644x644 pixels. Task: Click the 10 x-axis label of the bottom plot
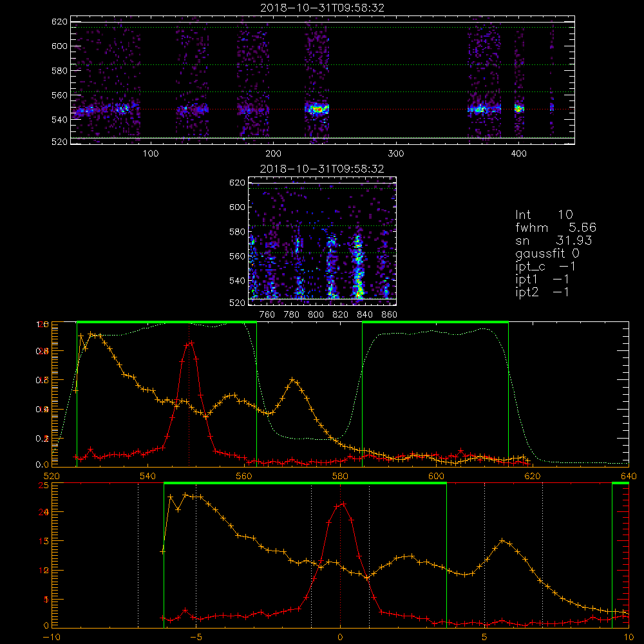pyautogui.click(x=629, y=637)
